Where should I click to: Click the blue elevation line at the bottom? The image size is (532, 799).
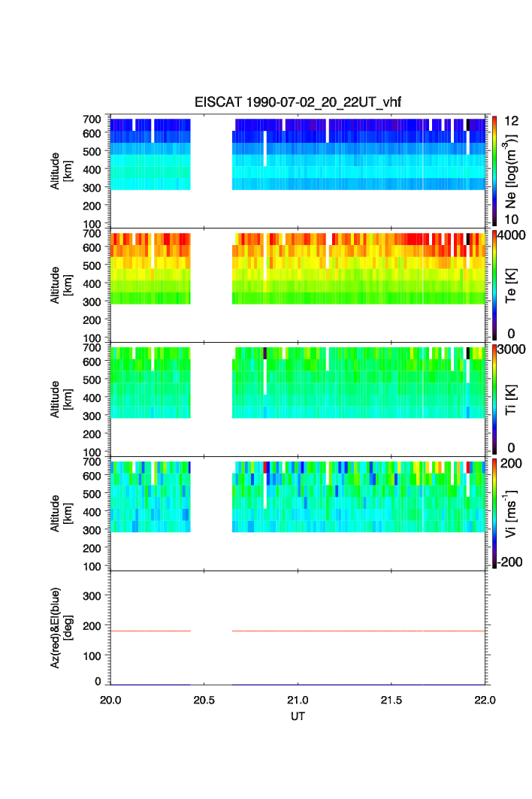tap(298, 684)
